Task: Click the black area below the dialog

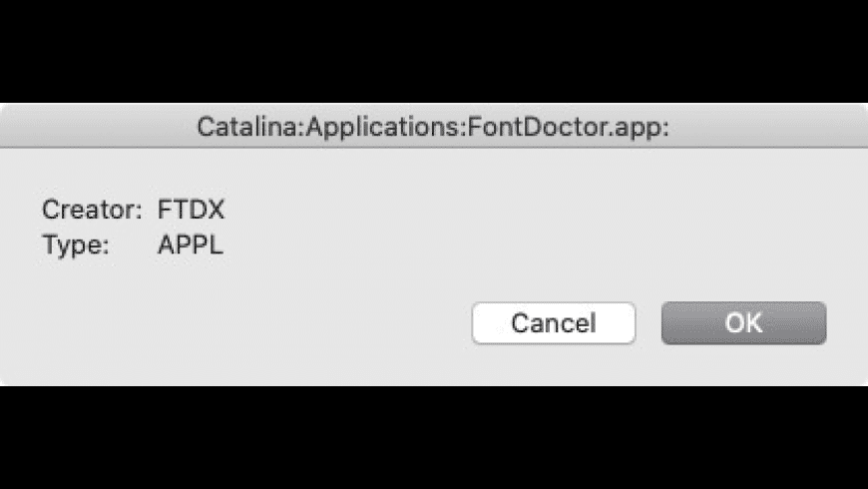Action: pyautogui.click(x=434, y=439)
